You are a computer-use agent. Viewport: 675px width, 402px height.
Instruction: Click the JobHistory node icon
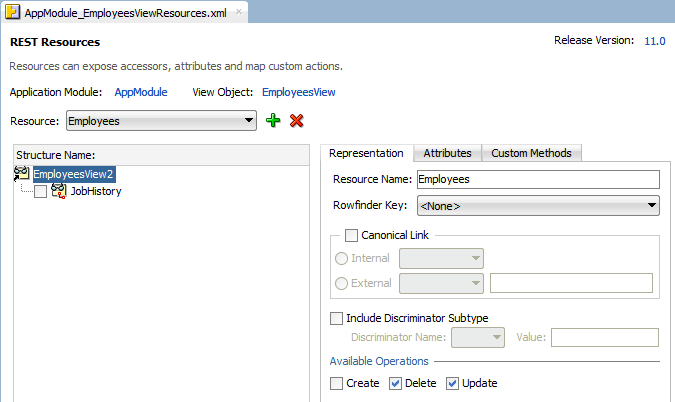click(59, 191)
